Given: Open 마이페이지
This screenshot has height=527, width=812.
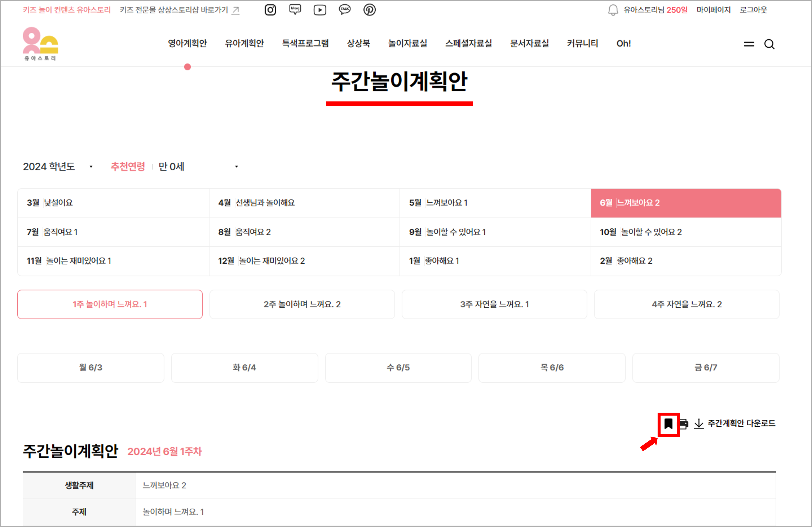Looking at the screenshot, I should (713, 10).
